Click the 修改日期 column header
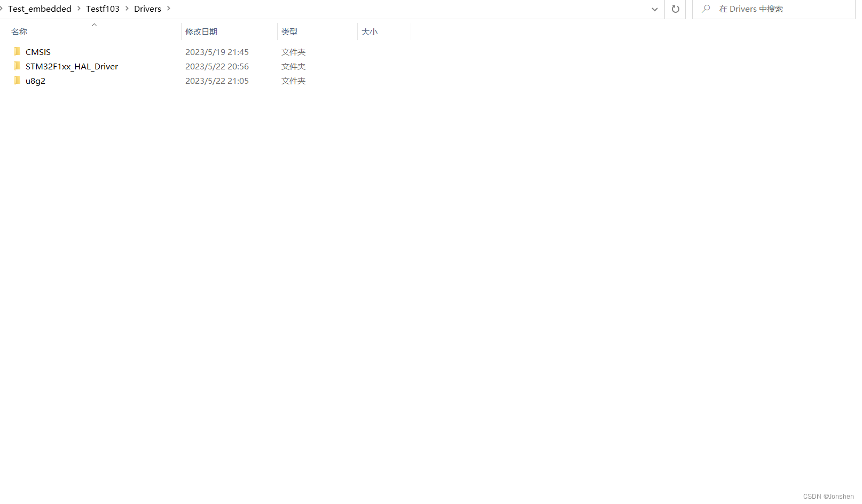Image resolution: width=862 pixels, height=504 pixels. coord(201,31)
